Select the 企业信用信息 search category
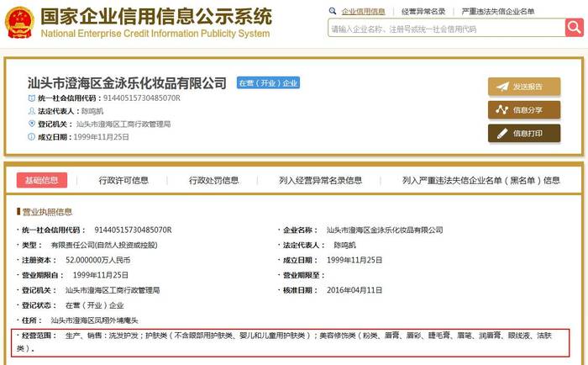 363,11
